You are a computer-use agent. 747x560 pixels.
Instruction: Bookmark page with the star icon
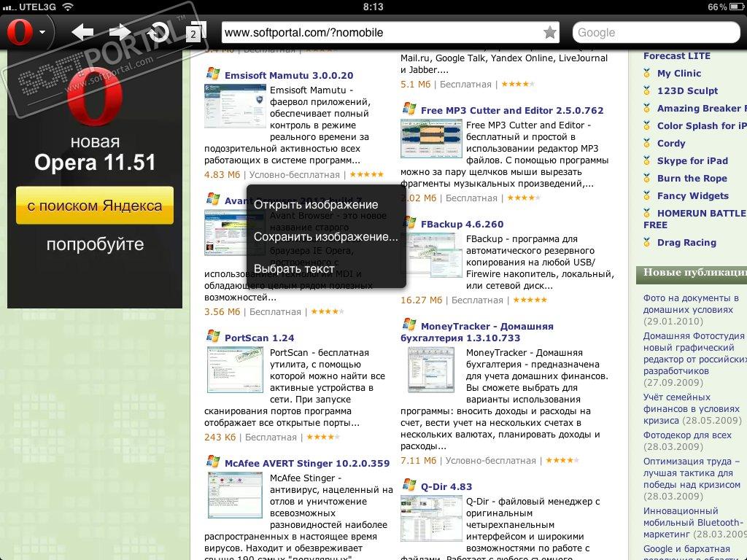[x=550, y=32]
